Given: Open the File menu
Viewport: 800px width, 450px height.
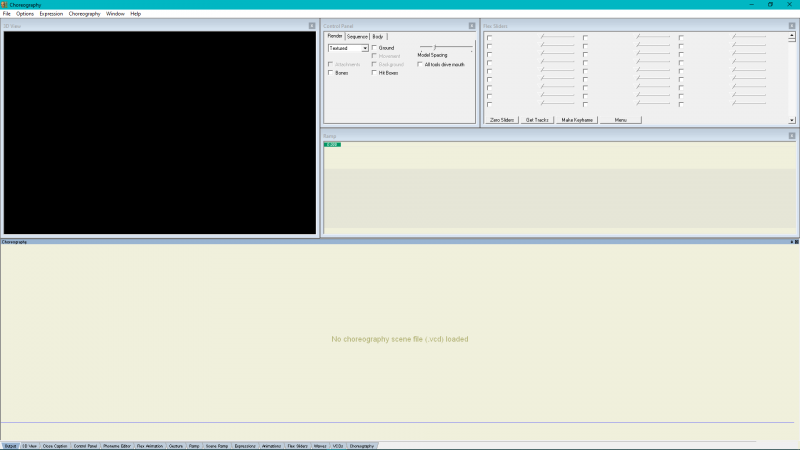Looking at the screenshot, I should (x=7, y=14).
